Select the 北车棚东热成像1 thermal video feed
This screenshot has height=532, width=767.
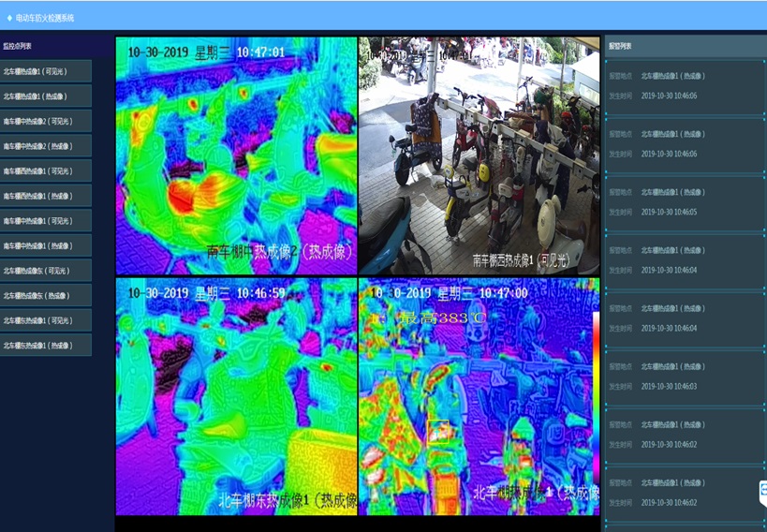tap(236, 396)
